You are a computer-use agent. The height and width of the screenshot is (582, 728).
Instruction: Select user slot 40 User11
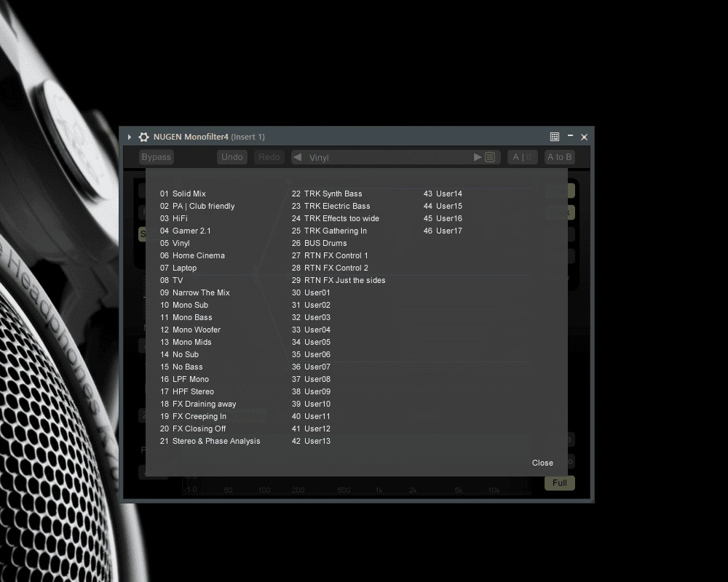click(311, 416)
